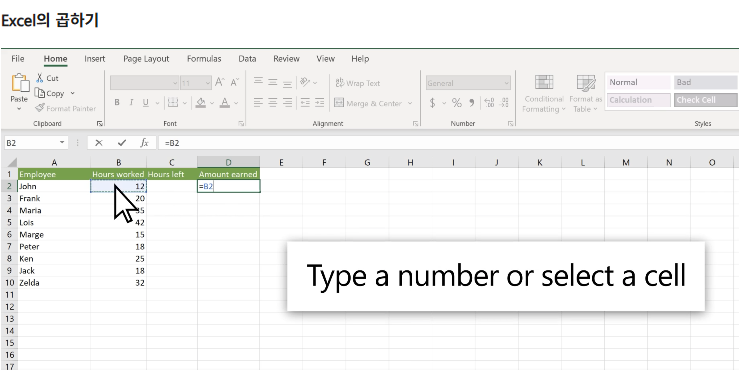
Task: Click Increase Decimal icon
Action: coord(489,102)
